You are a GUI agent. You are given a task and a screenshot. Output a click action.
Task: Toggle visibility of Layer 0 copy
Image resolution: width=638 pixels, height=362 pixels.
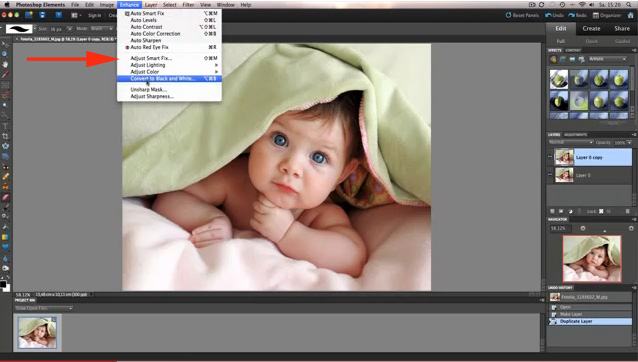pyautogui.click(x=550, y=157)
